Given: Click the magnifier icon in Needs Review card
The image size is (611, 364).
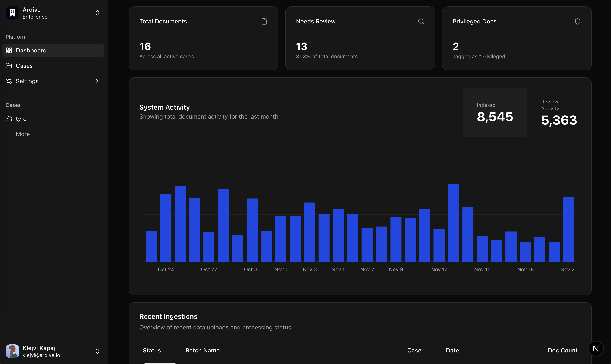Looking at the screenshot, I should (x=421, y=21).
